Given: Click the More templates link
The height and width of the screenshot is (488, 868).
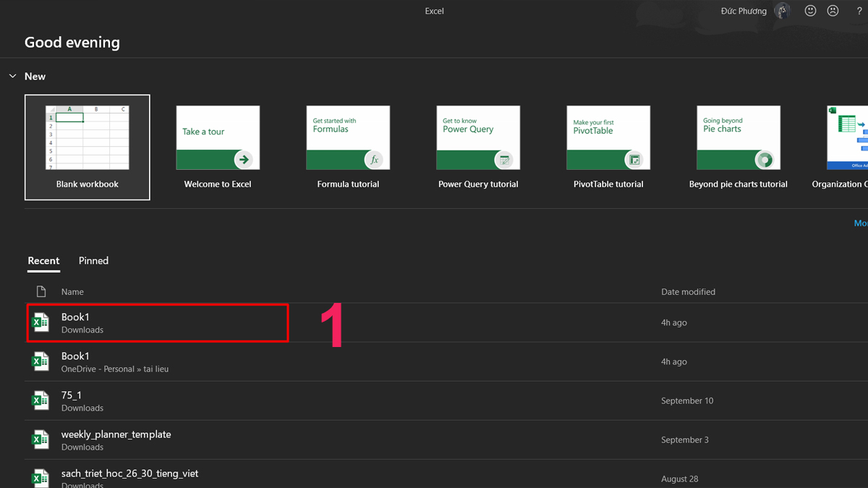Looking at the screenshot, I should [861, 223].
